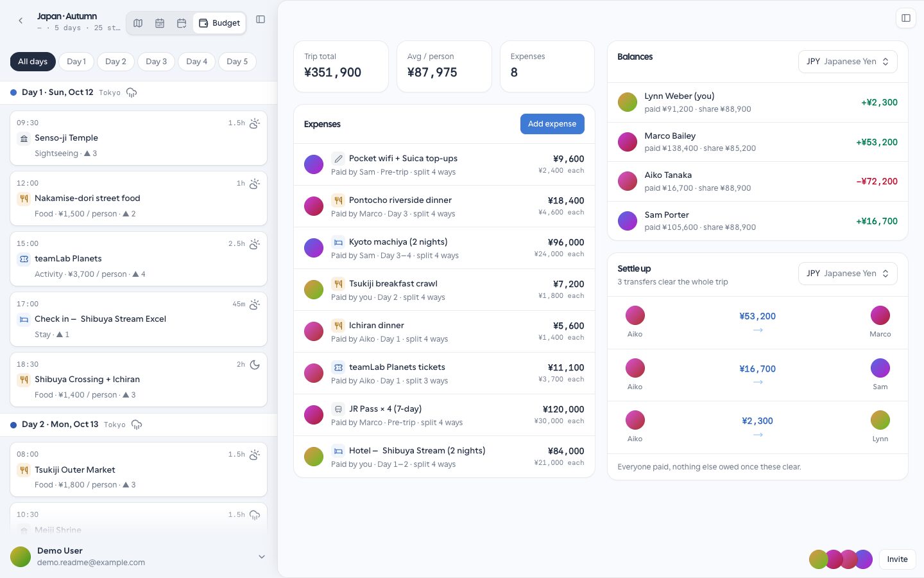Click the weather icon on Tsukiji Outer Market card

pyautogui.click(x=255, y=455)
